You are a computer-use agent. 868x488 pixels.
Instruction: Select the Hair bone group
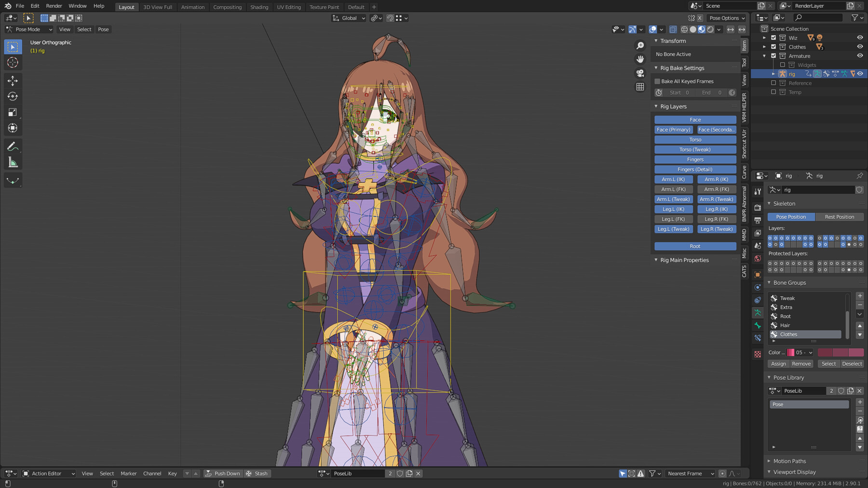point(785,325)
